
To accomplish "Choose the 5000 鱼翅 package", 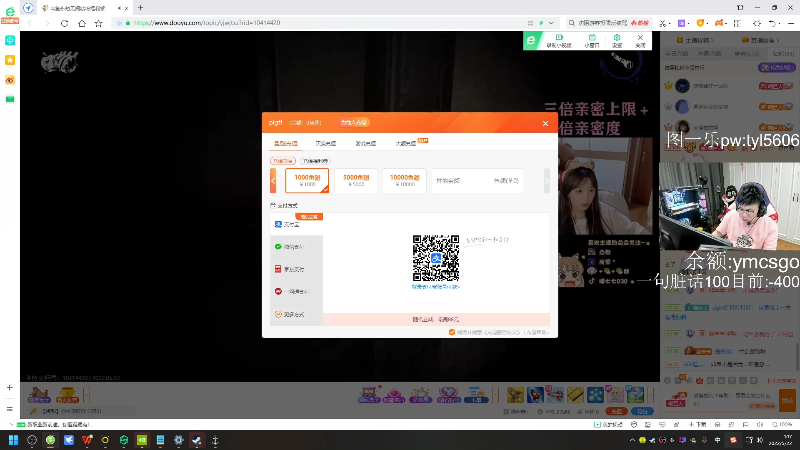I will pos(356,180).
